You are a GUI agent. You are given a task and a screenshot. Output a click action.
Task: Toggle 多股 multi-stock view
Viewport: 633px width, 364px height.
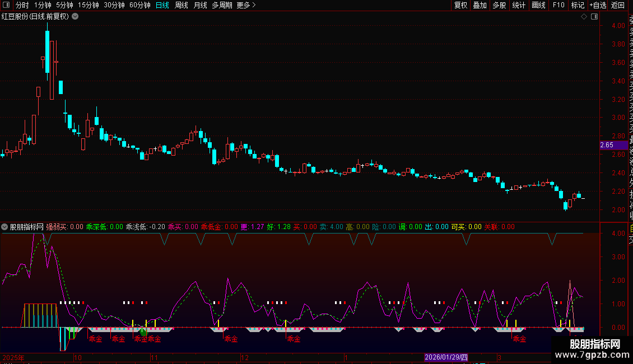pos(499,6)
